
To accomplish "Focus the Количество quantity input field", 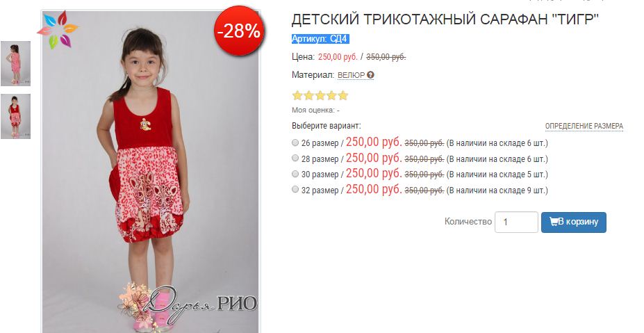I will [516, 222].
